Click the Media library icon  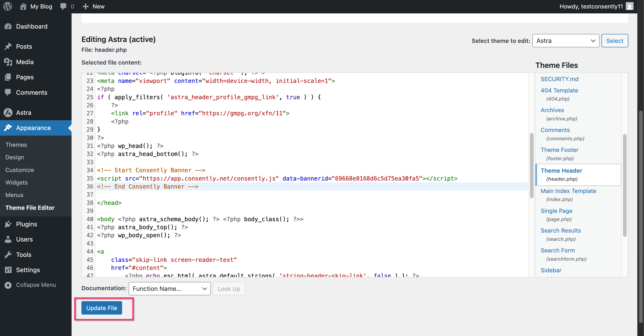(8, 62)
